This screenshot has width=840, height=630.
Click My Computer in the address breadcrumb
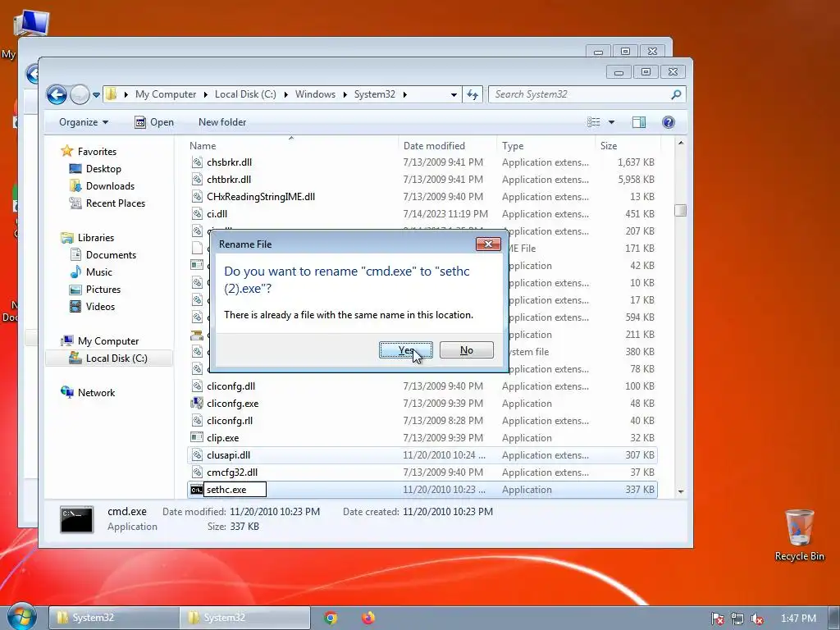click(166, 94)
